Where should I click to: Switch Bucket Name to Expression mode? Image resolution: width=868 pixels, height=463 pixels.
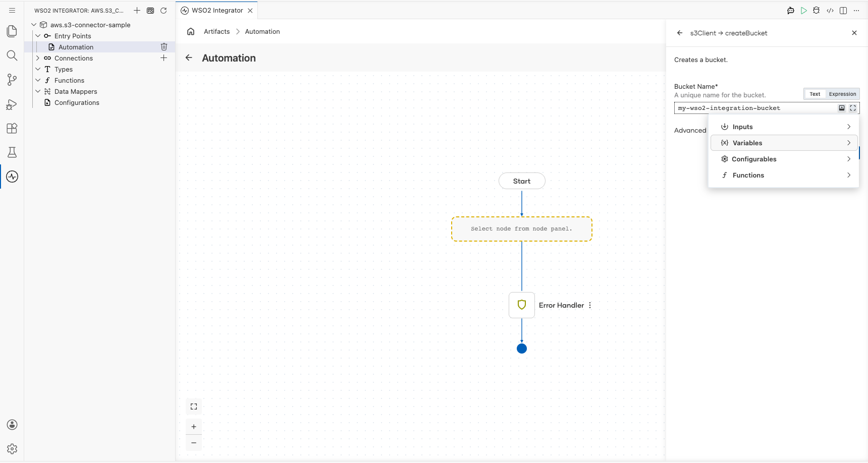click(842, 94)
